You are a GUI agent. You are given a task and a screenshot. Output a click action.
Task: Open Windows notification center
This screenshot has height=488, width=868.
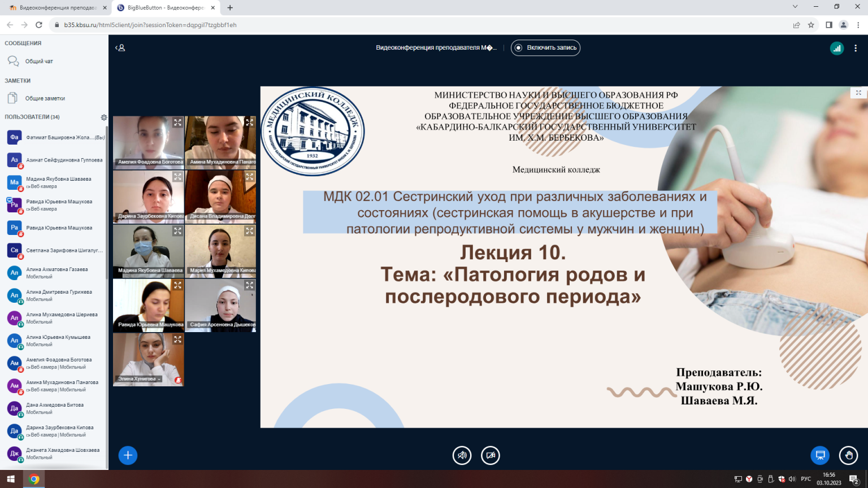(x=854, y=480)
